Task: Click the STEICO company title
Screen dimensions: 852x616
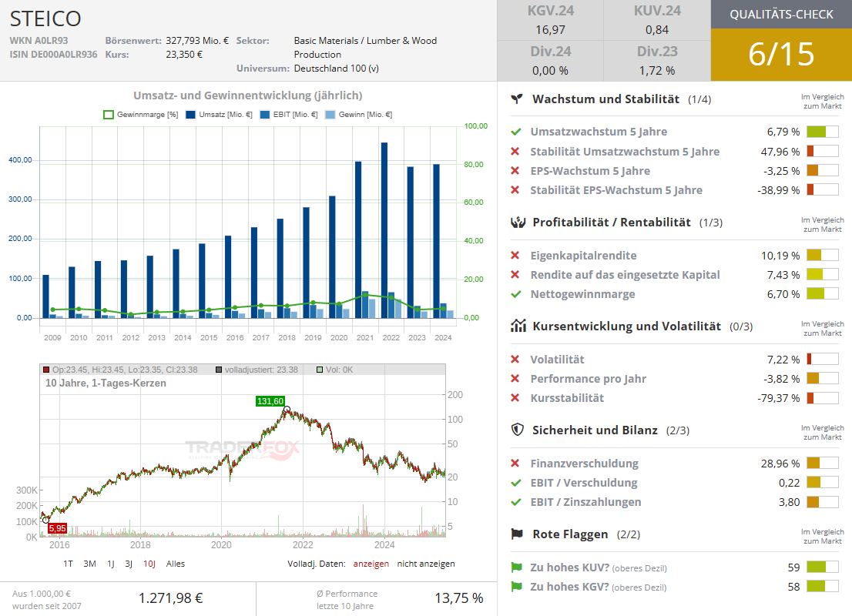Action: [45, 19]
